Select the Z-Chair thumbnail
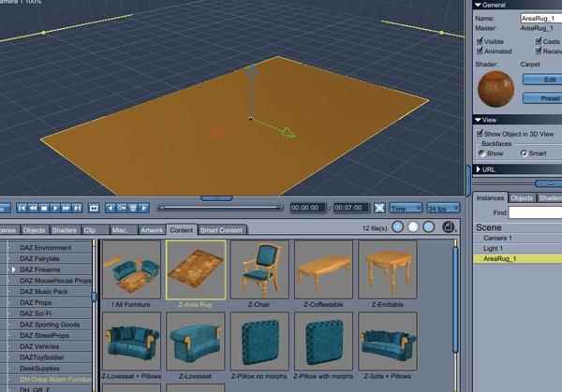 point(259,269)
